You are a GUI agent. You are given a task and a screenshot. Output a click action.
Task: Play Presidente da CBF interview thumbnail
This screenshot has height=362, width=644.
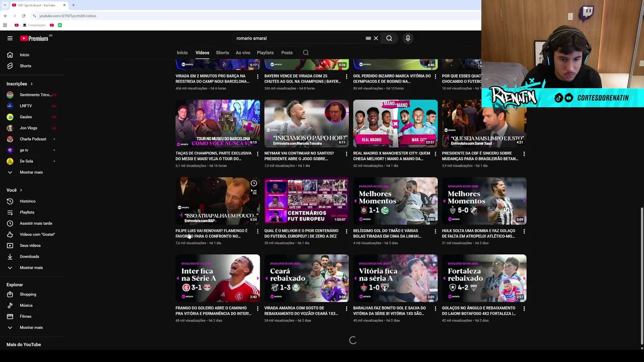coord(484,123)
